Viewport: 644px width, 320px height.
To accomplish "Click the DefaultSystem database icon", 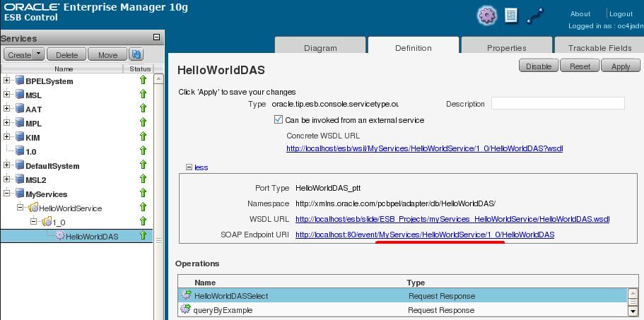I will (19, 165).
